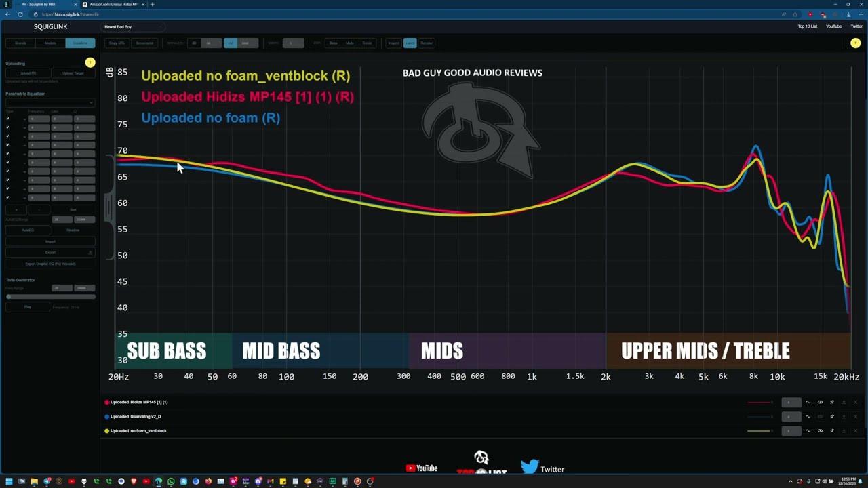Viewport: 868px width, 488px height.
Task: Click yellow help badge at top right
Action: [x=855, y=43]
